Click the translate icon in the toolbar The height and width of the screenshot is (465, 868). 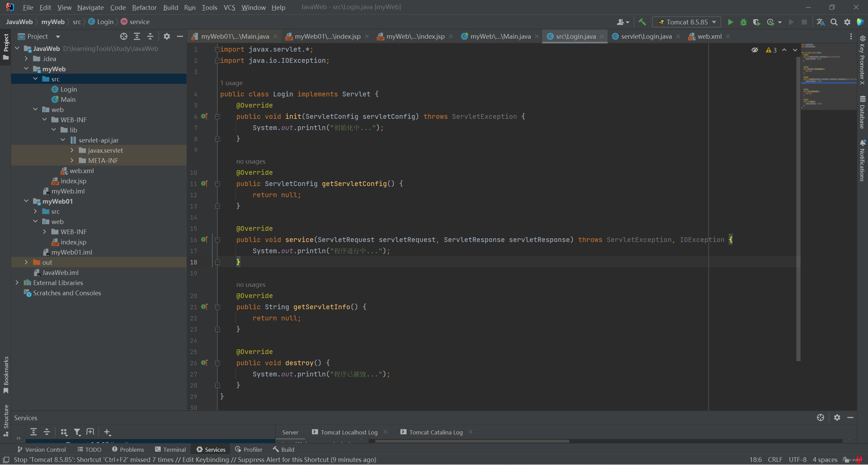pyautogui.click(x=820, y=22)
